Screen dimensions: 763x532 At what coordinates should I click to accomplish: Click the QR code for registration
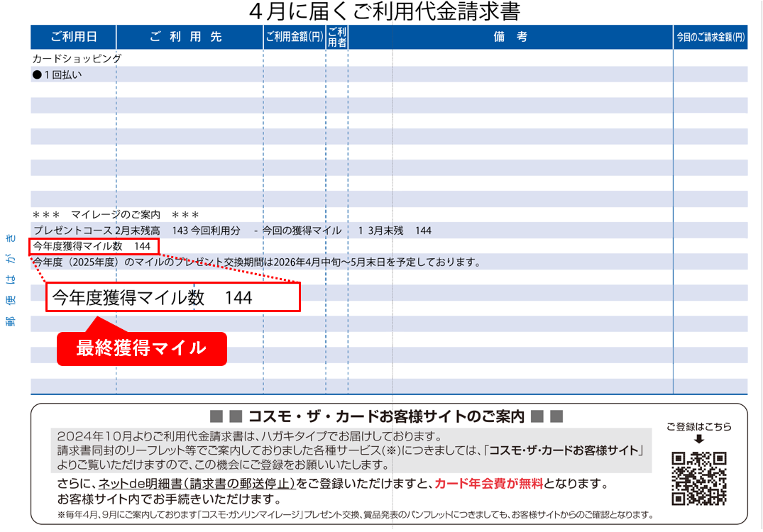tap(698, 478)
